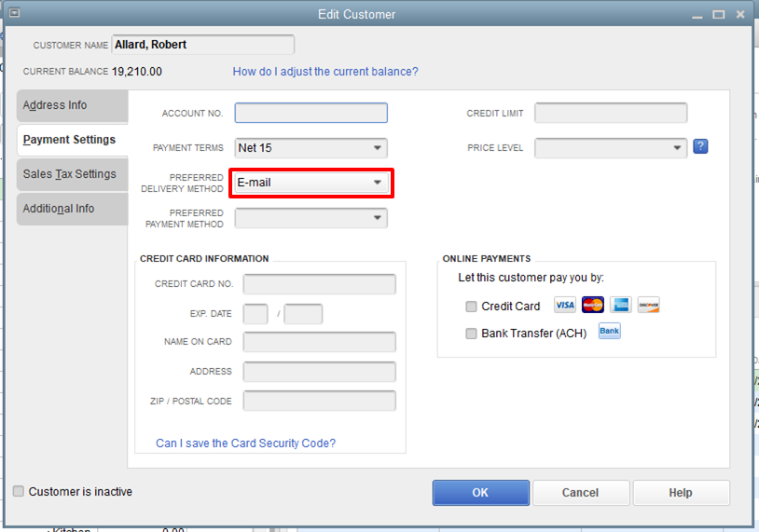Click the American Express card icon
Image resolution: width=759 pixels, height=532 pixels.
click(621, 306)
